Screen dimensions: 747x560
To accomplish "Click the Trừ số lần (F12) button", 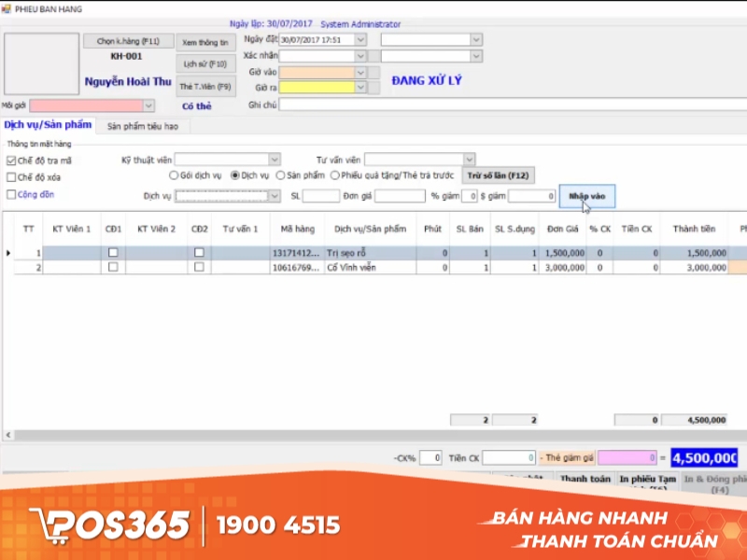I will 498,175.
